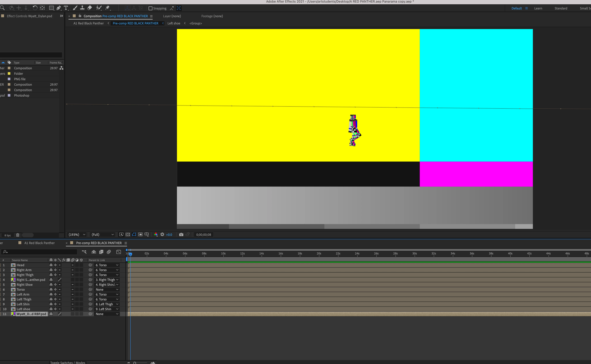Image resolution: width=591 pixels, height=364 pixels.
Task: Switch to A1 Red Black Panther timeline tab
Action: click(x=40, y=243)
